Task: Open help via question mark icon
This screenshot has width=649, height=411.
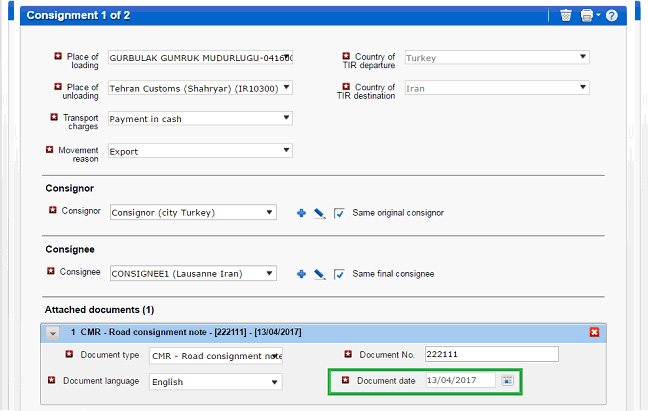Action: click(x=611, y=15)
